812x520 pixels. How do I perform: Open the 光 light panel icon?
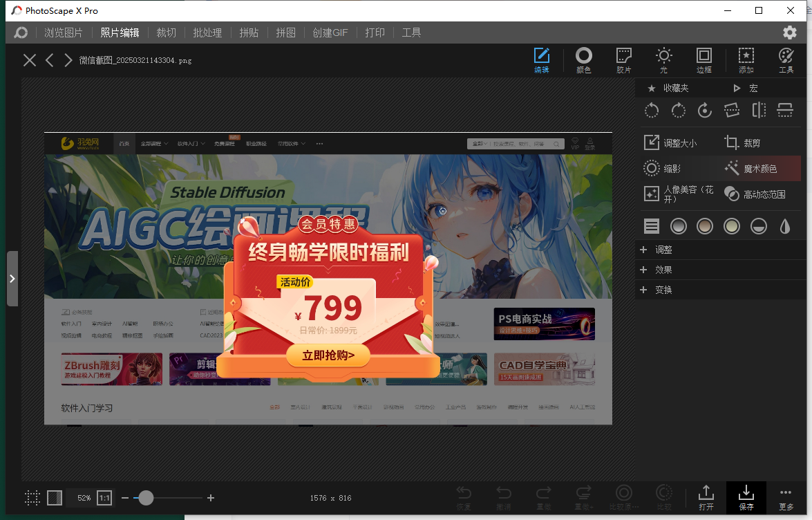point(663,60)
